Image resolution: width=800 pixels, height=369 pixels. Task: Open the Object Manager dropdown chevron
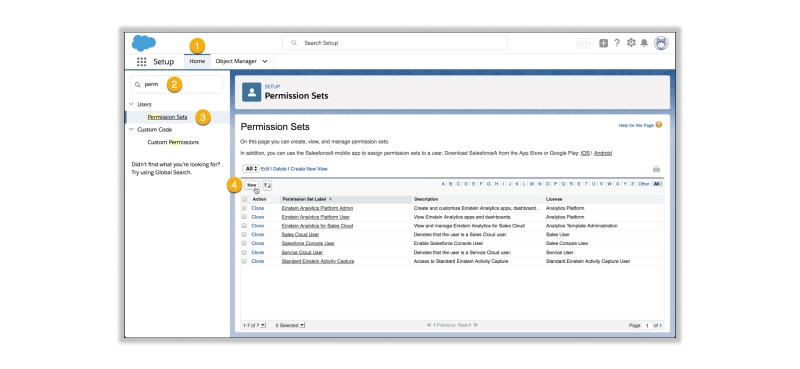pos(265,61)
